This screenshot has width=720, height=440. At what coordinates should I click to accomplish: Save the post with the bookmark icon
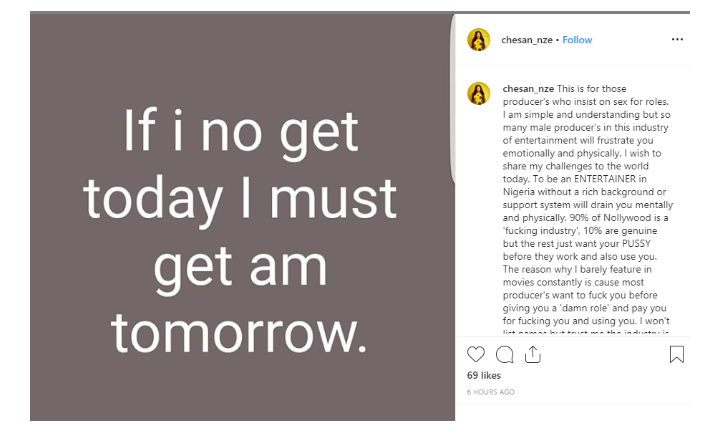pos(677,354)
